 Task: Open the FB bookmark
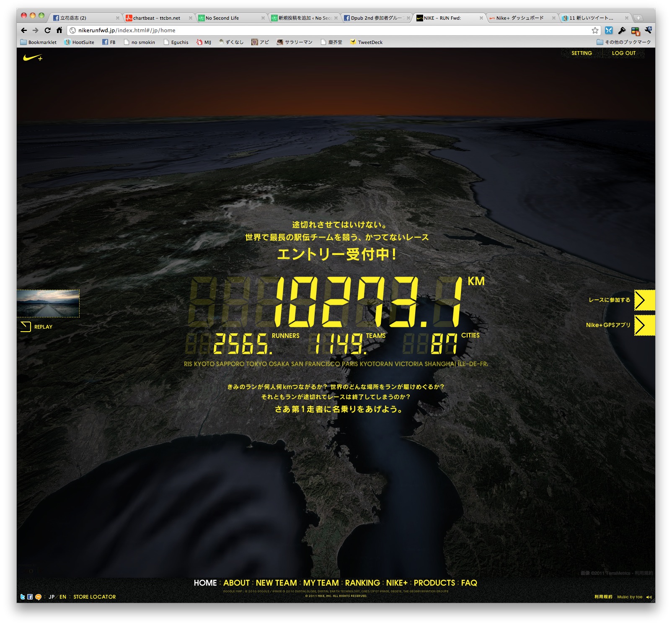pyautogui.click(x=109, y=42)
